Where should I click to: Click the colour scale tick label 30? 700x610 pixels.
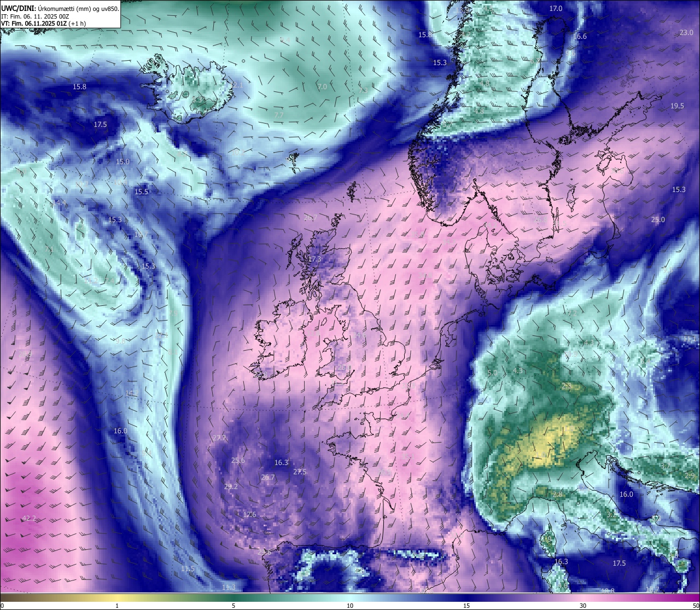point(583,606)
